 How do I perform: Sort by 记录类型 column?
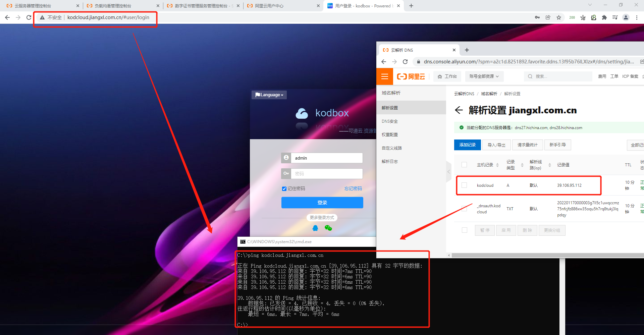[522, 165]
